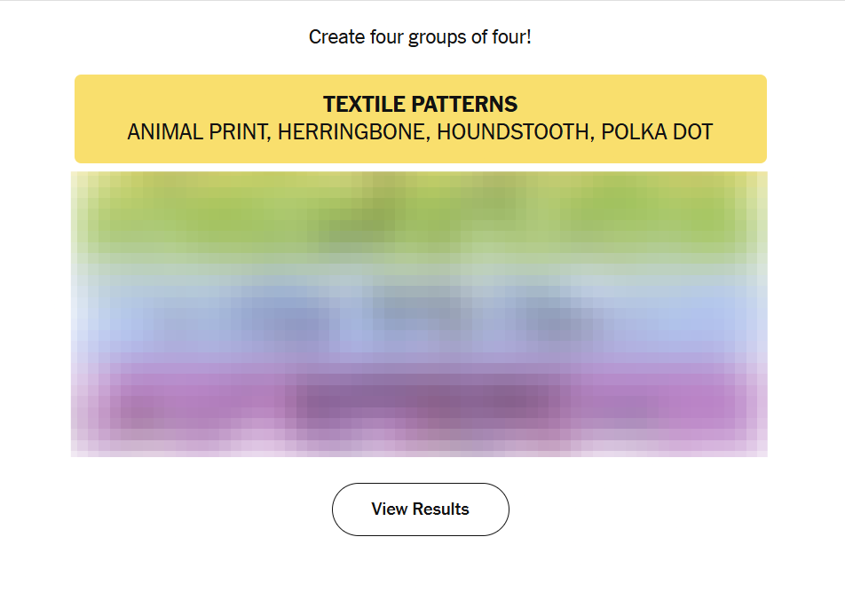This screenshot has height=616, width=845.
Task: Click the word 'View' on the button
Action: click(x=388, y=509)
